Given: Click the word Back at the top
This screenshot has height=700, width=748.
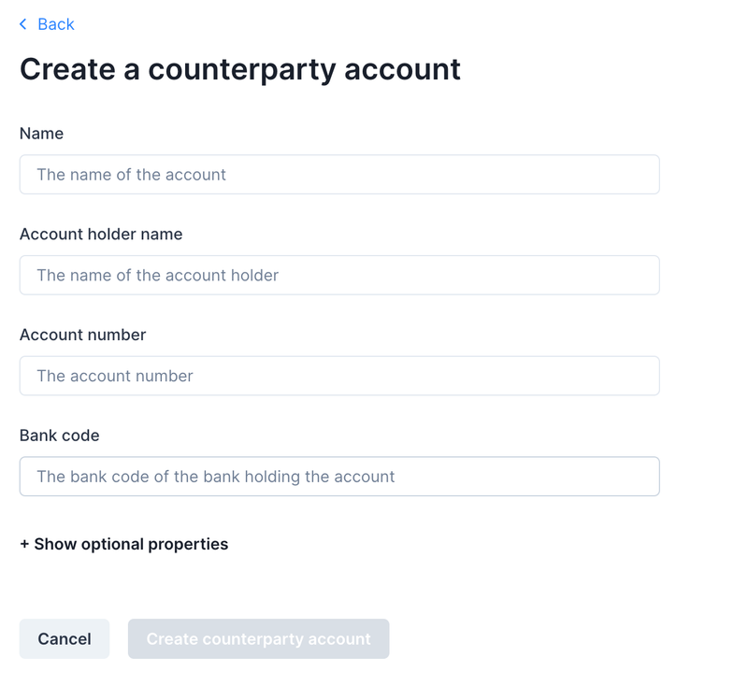Looking at the screenshot, I should [56, 24].
